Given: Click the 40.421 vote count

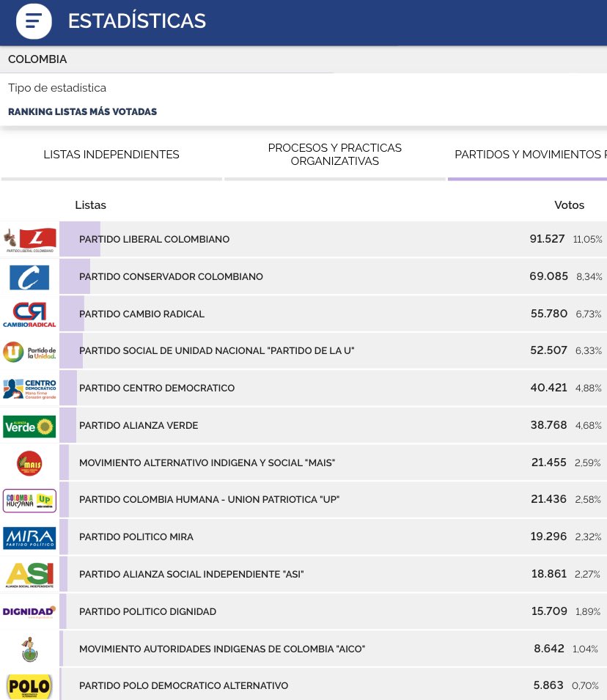Looking at the screenshot, I should tap(548, 388).
